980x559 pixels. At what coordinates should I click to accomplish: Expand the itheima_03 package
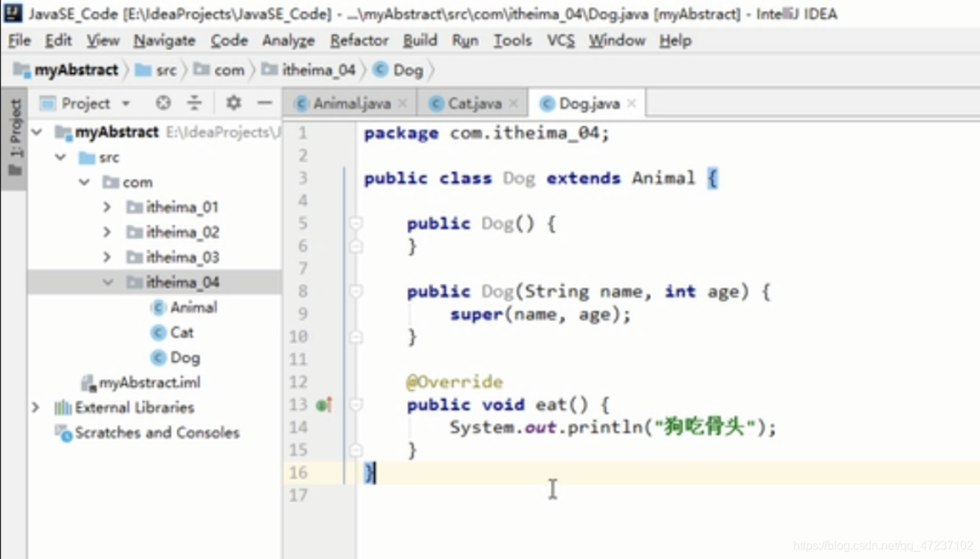pos(108,257)
